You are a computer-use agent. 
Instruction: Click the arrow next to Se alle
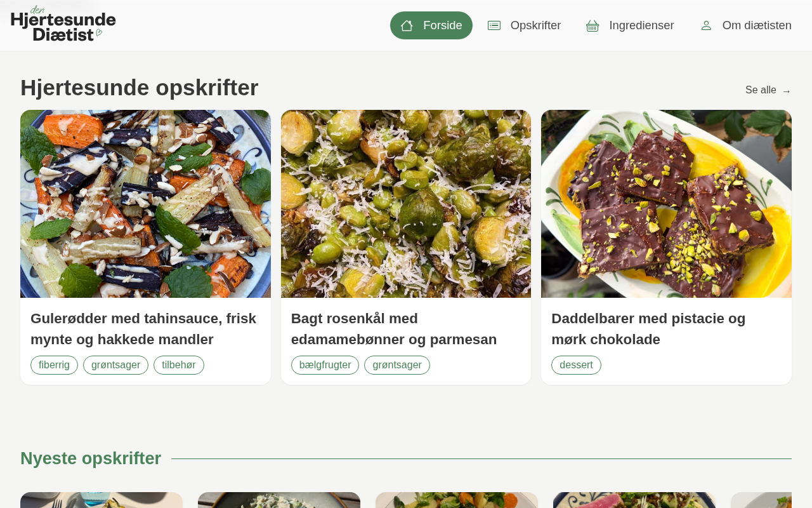[787, 91]
